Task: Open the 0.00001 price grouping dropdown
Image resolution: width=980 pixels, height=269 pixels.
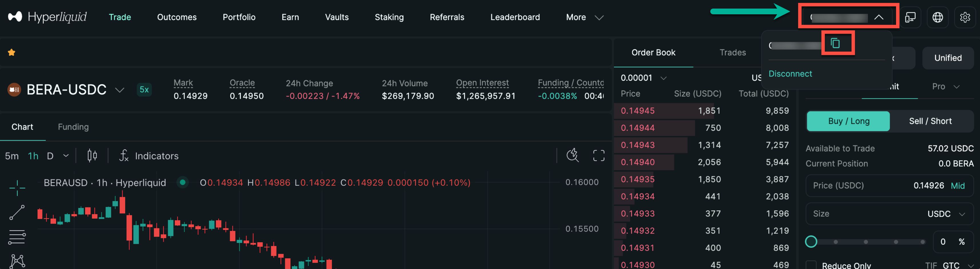Action: pyautogui.click(x=643, y=78)
